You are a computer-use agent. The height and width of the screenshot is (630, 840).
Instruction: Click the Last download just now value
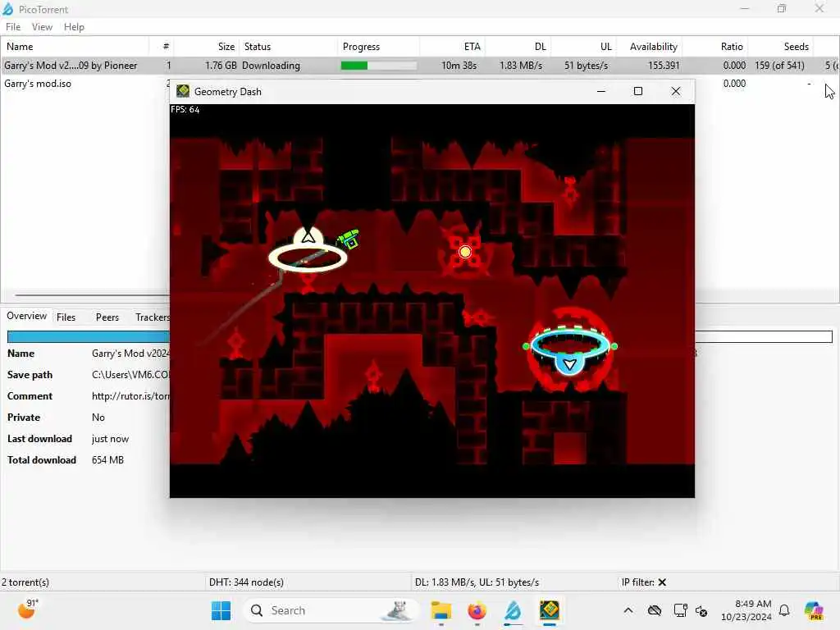(x=111, y=439)
